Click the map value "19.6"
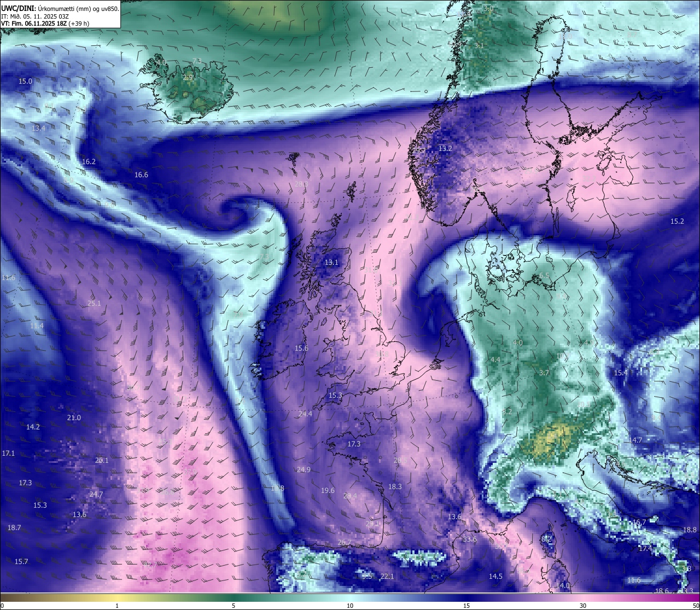 pyautogui.click(x=328, y=490)
